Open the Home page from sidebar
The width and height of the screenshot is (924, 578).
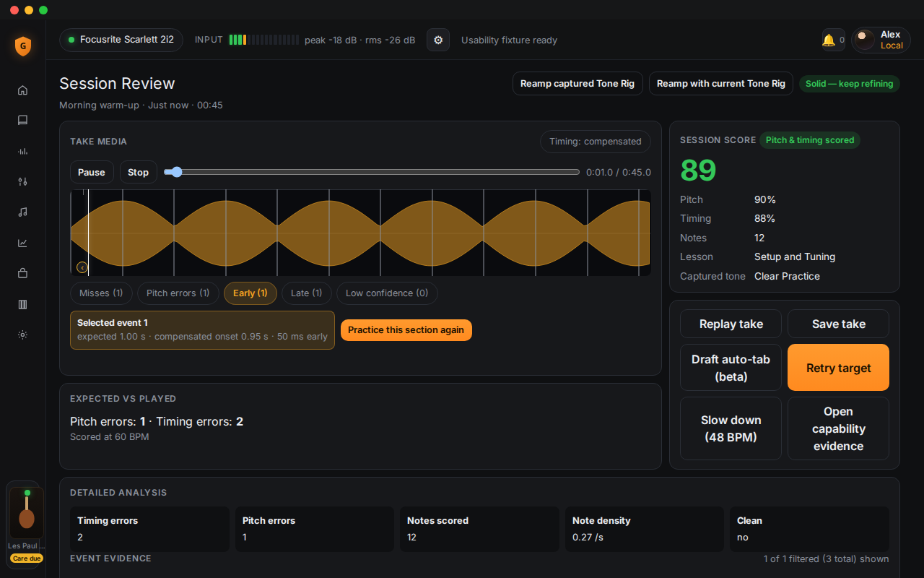coord(22,90)
